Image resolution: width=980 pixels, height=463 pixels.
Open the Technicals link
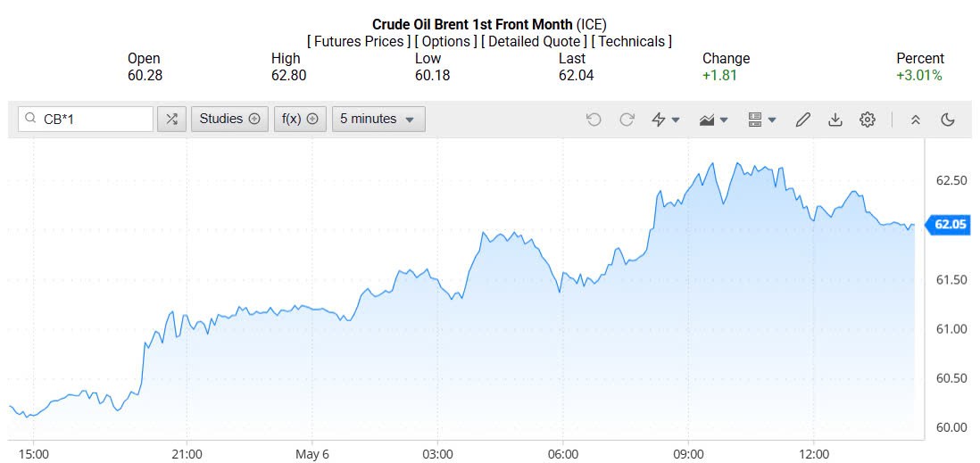pos(632,41)
